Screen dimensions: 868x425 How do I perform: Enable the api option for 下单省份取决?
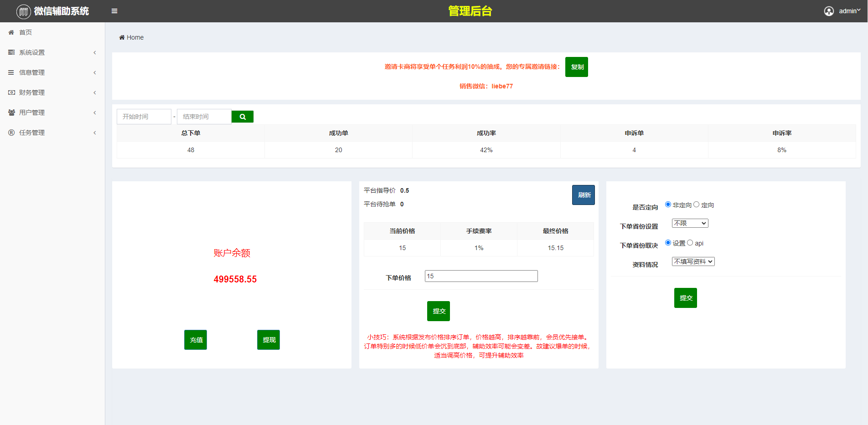point(690,242)
